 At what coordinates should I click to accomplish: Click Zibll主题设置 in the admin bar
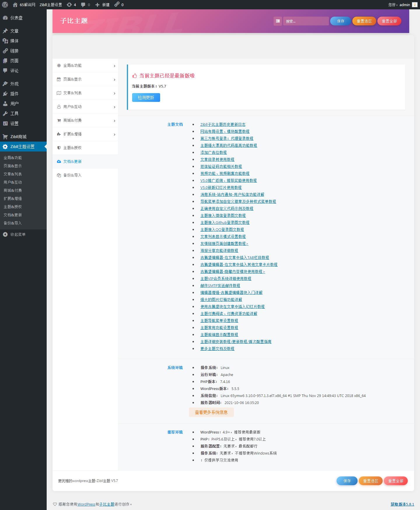(x=51, y=5)
